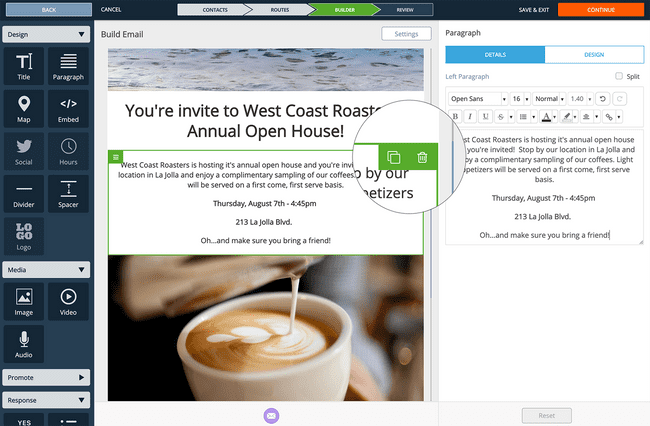Insert a Map block
Viewport: 650px width, 426px height.
click(24, 109)
